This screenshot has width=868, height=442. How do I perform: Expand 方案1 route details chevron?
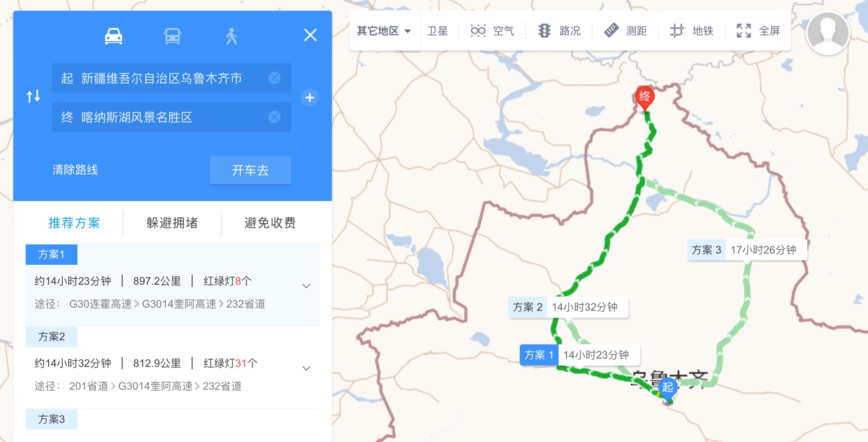coord(306,286)
